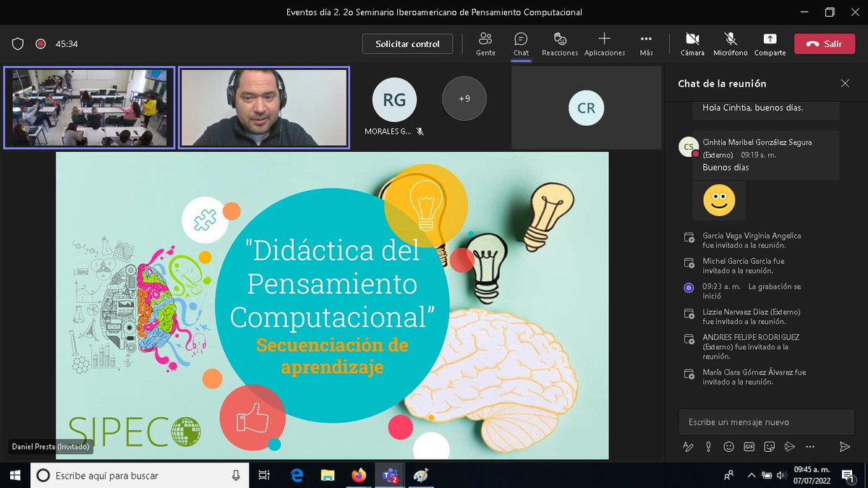Open Aplicaciones to add apps
Image resolution: width=868 pixels, height=488 pixels.
(605, 43)
